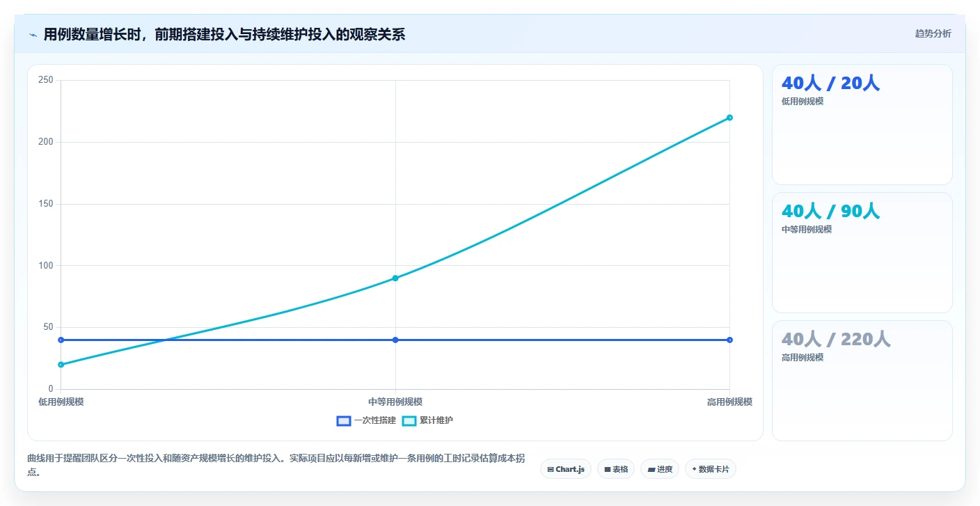Toggle the 一次性搭建 legend entry
980x506 pixels.
click(366, 420)
